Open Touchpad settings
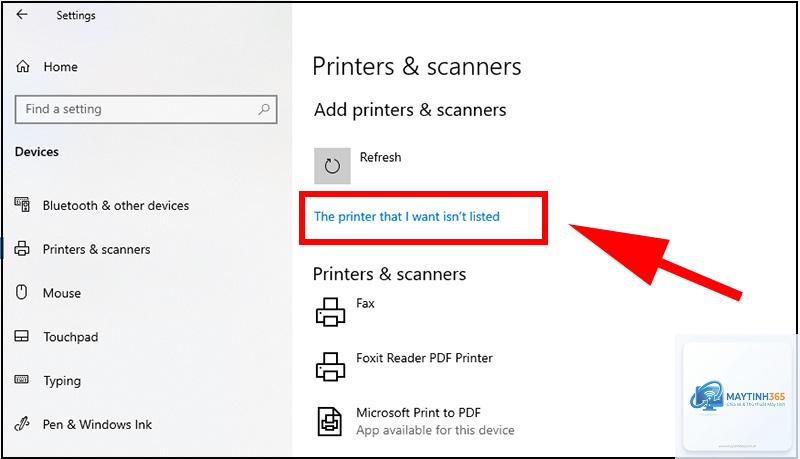The image size is (800, 459). click(70, 337)
